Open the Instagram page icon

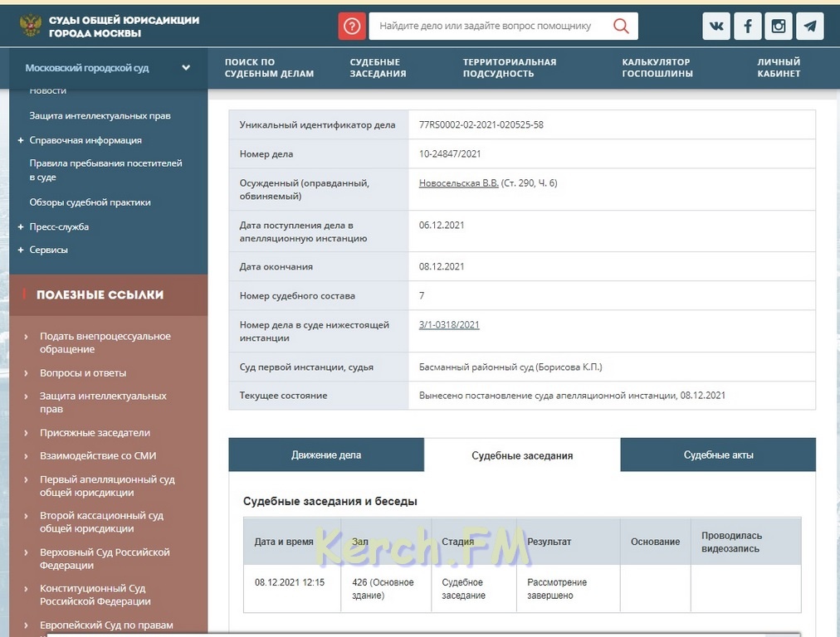[779, 26]
